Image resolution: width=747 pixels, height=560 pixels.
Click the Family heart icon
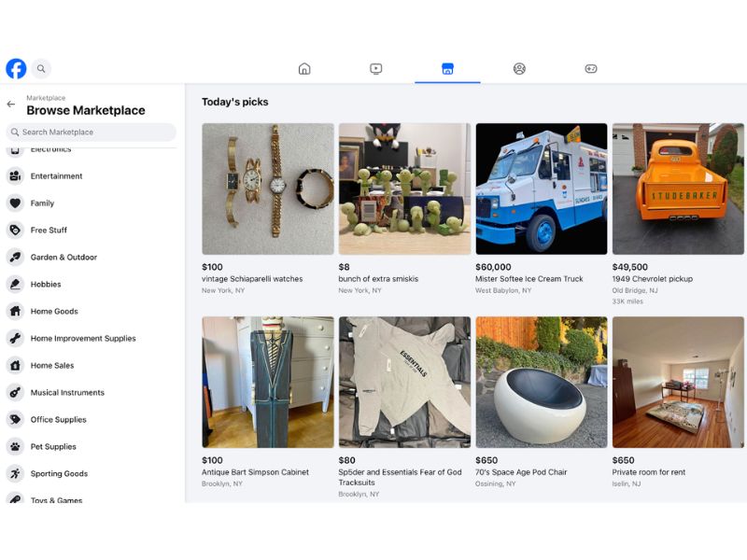tap(15, 203)
